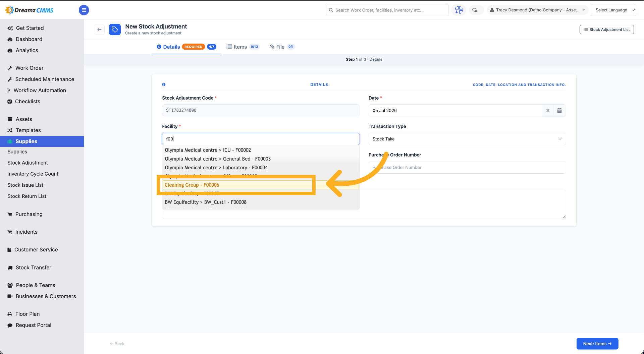Clear the date with the X icon
This screenshot has width=644, height=354.
548,110
